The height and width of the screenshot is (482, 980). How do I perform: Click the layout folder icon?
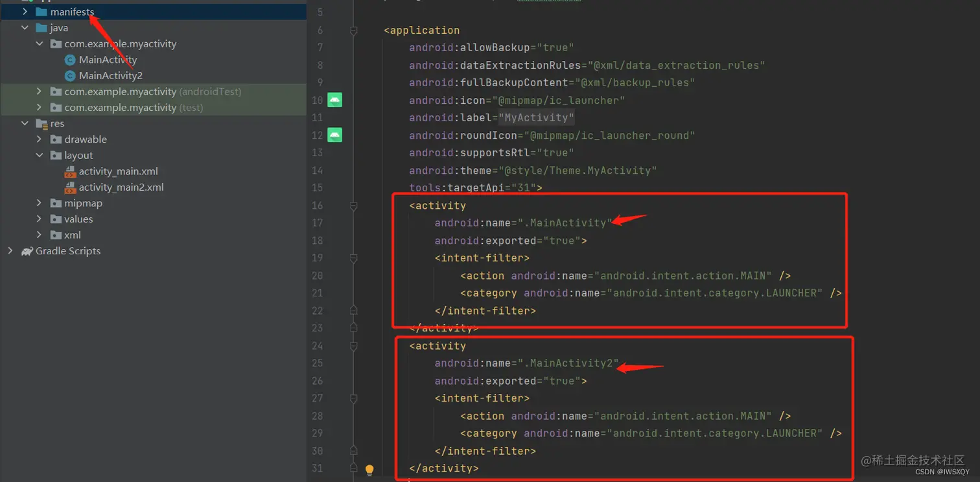pyautogui.click(x=56, y=156)
